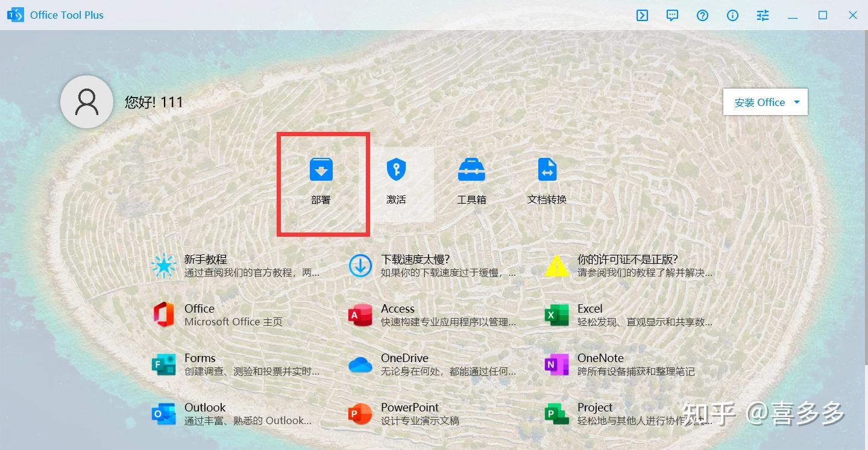Open the 新手教程 tutorial link
This screenshot has width=868, height=450.
tap(206, 260)
